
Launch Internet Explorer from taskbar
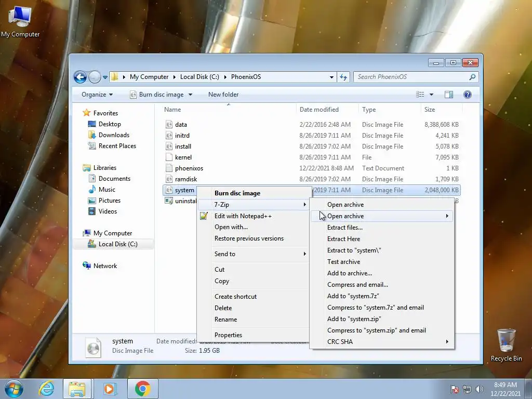(x=46, y=389)
